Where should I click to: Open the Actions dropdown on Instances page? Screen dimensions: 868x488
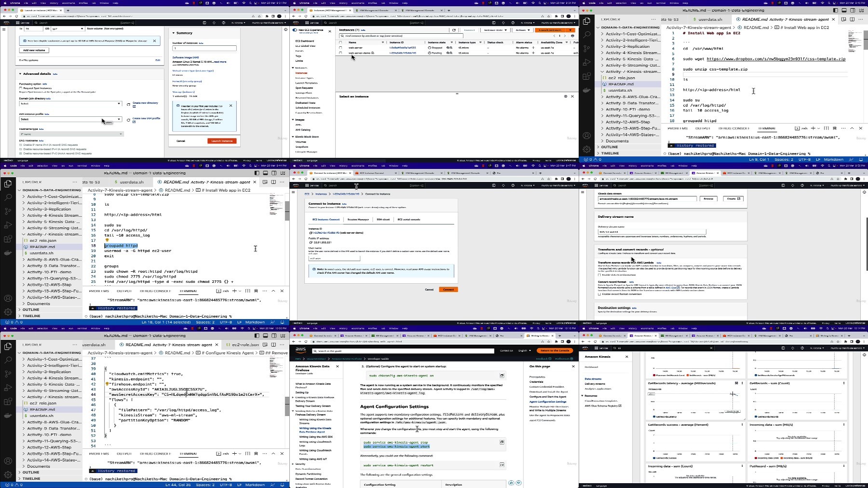522,30
